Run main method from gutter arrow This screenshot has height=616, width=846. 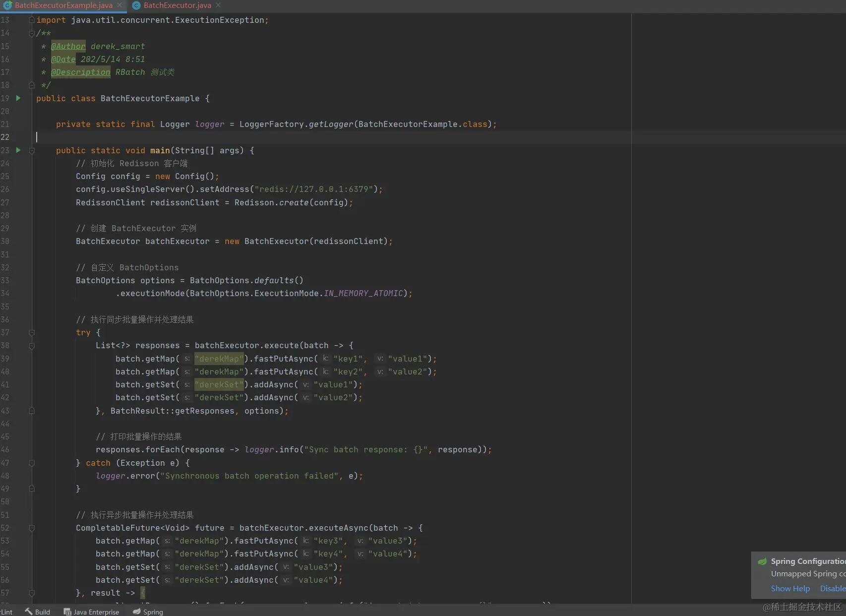(18, 150)
